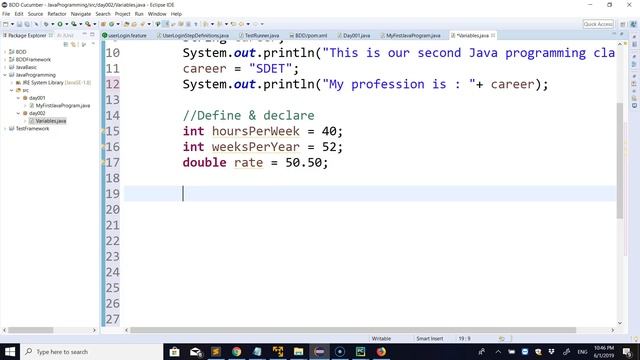This screenshot has width=640, height=360.
Task: Expand the JRE System Library node
Action: (x=11, y=83)
